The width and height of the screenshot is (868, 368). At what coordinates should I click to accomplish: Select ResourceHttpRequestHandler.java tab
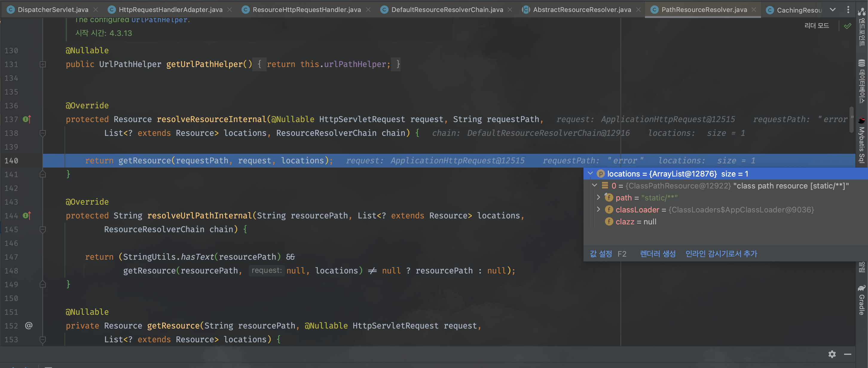[x=302, y=10]
